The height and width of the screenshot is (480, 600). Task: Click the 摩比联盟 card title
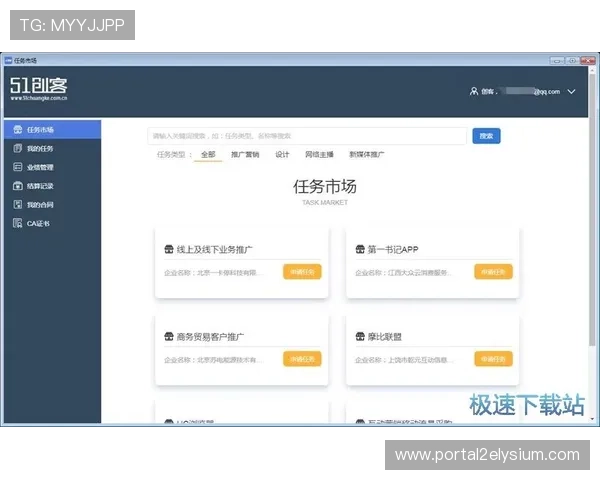coord(385,337)
